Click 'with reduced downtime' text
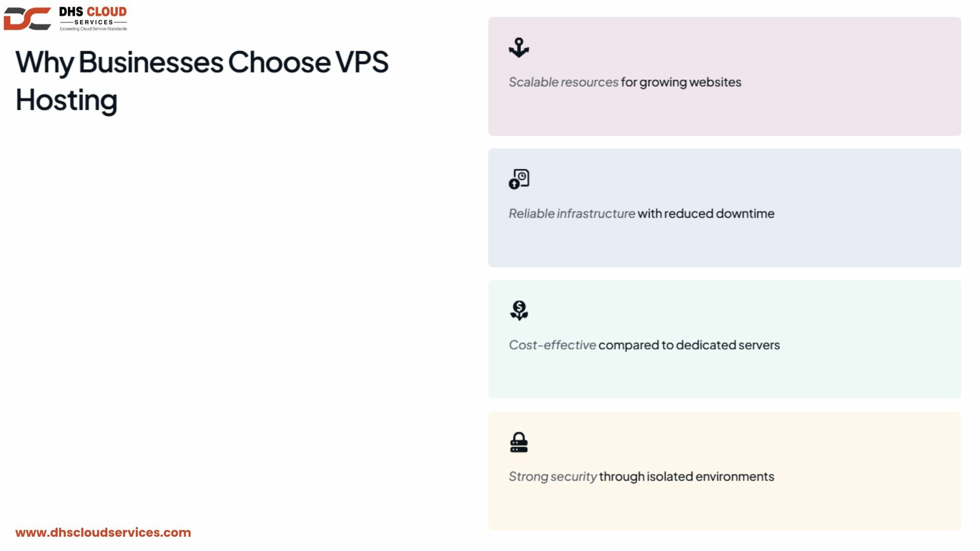The image size is (980, 551). coord(706,214)
